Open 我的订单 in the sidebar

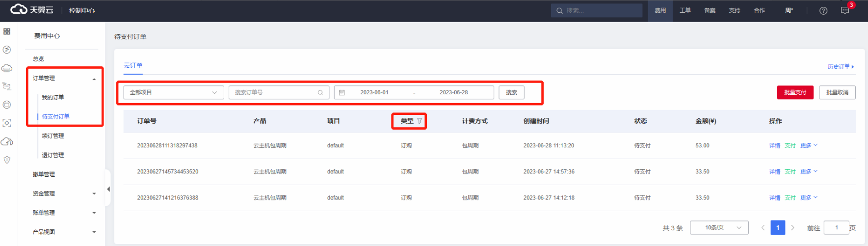tap(53, 97)
